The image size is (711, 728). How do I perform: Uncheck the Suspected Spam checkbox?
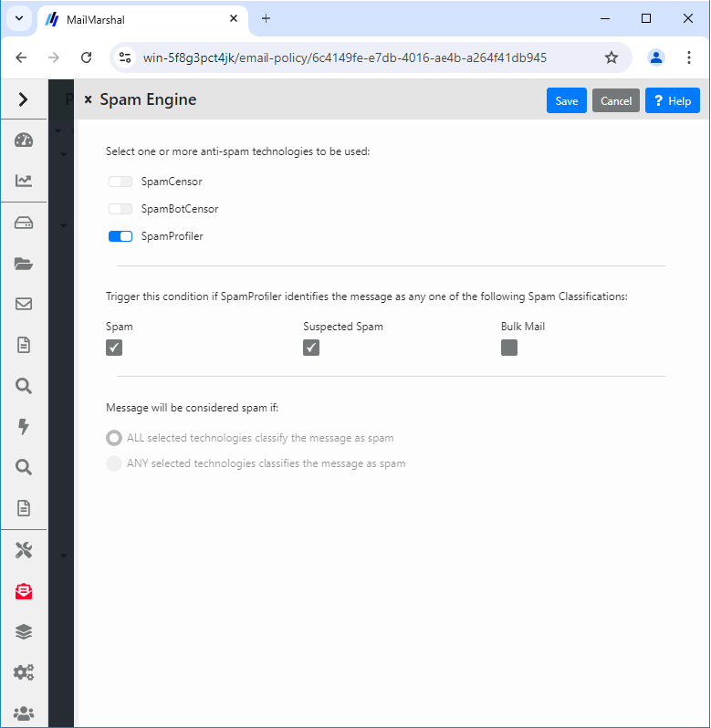click(x=311, y=348)
